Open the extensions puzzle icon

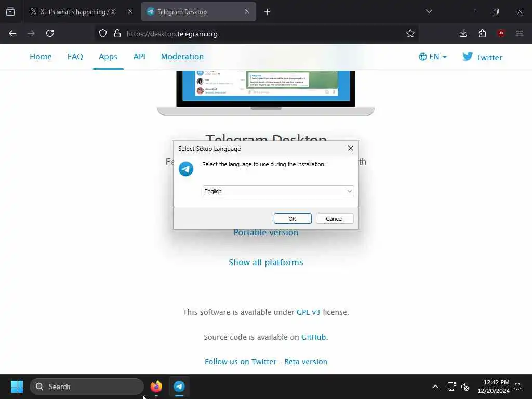pos(482,34)
